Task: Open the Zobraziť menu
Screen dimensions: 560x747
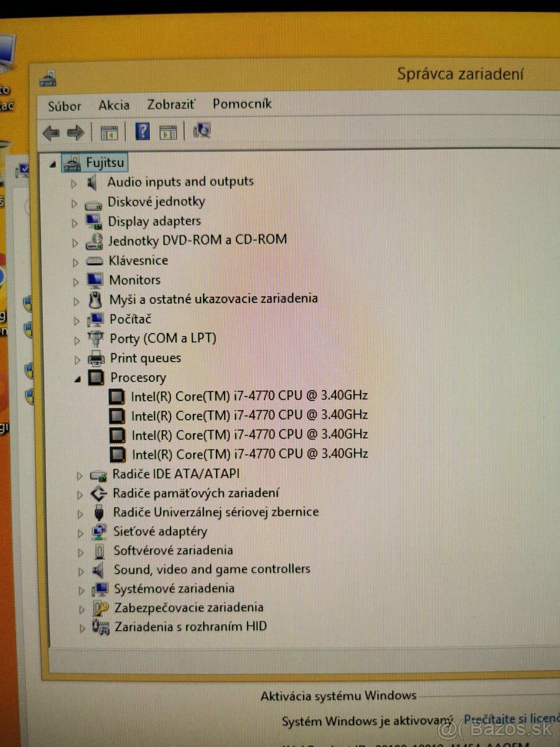Action: coord(170,104)
